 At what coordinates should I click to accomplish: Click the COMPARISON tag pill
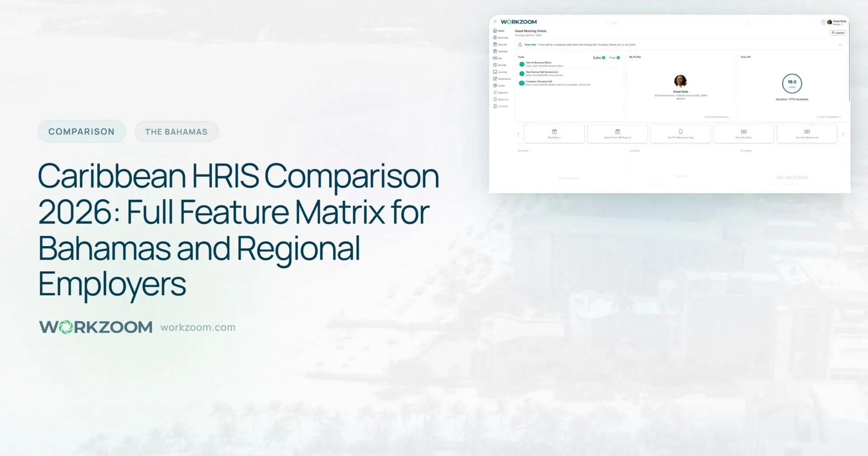[x=81, y=132]
